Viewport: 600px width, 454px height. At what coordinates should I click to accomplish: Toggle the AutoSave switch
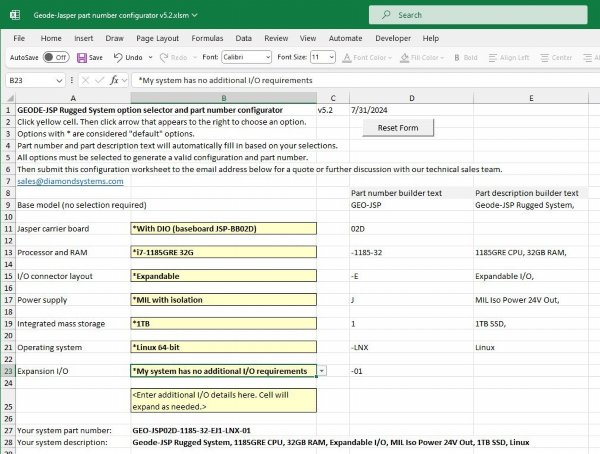point(55,58)
